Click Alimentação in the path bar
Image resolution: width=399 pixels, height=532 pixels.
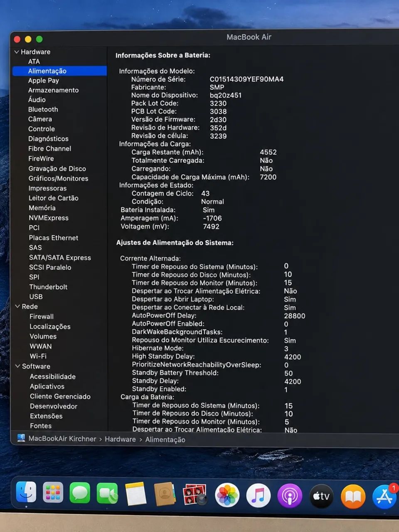coord(165,440)
